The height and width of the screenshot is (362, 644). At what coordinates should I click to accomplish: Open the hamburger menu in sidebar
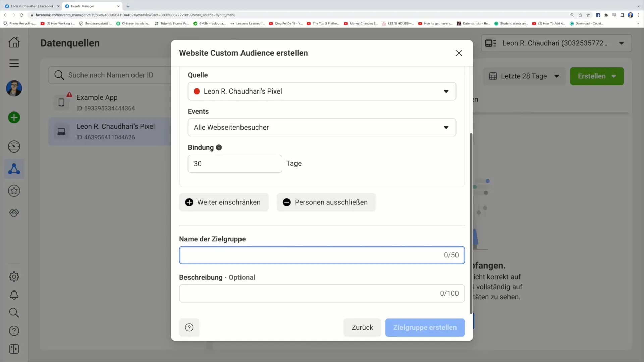[x=14, y=63]
